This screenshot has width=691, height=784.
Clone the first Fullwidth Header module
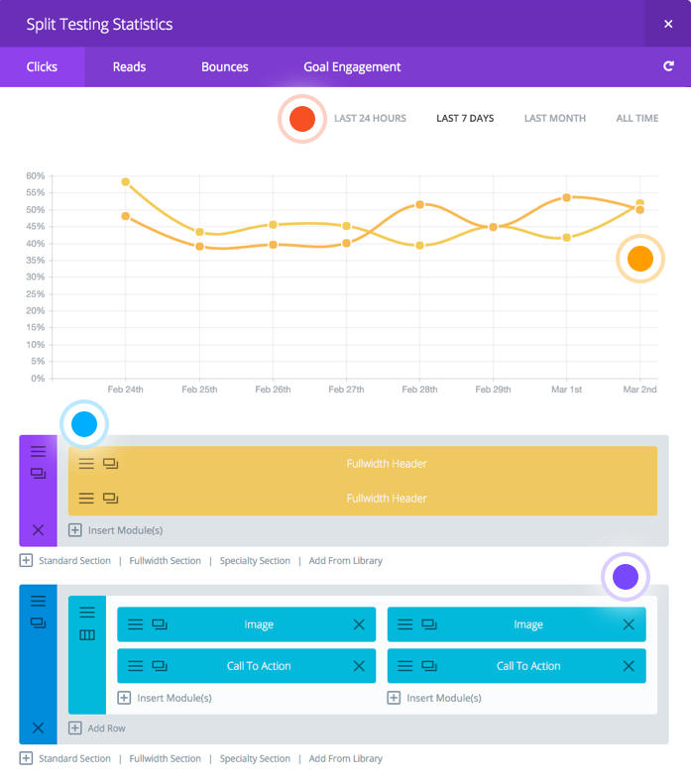[x=110, y=463]
